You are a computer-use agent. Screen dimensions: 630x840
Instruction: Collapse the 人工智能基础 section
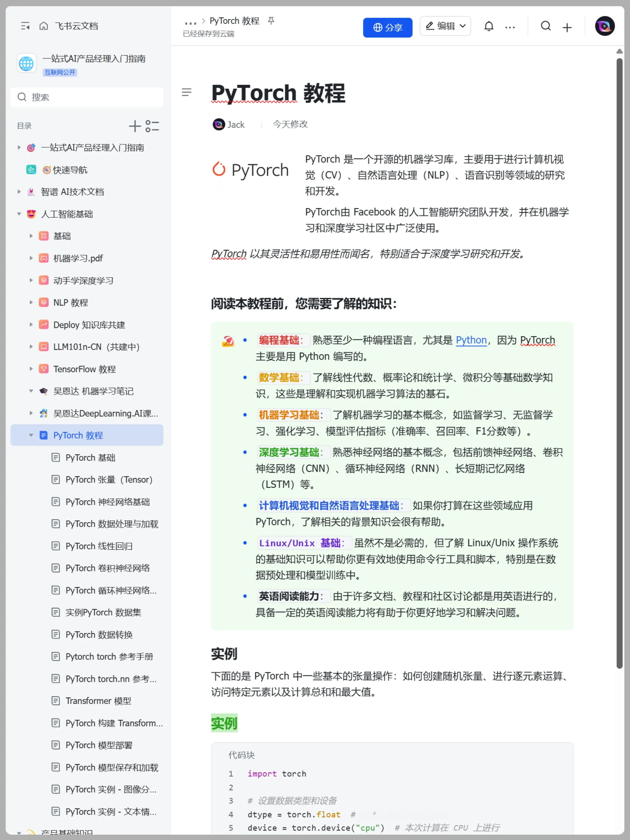[x=19, y=214]
